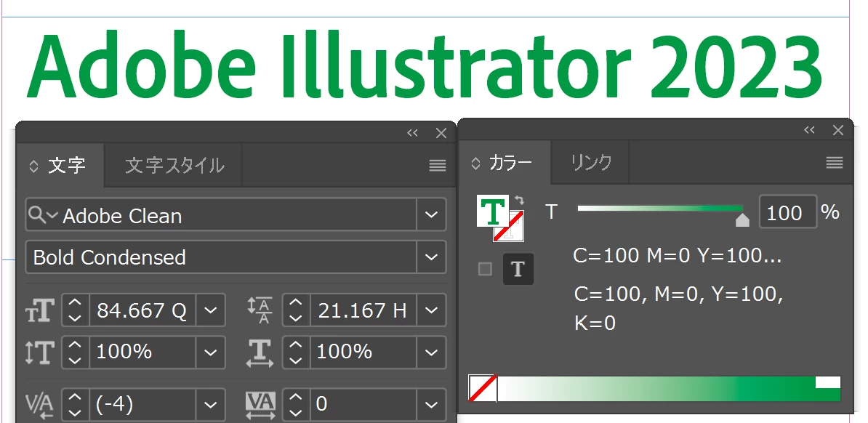The width and height of the screenshot is (868, 423).
Task: Open the kerning (-4) dropdown
Action: click(210, 405)
